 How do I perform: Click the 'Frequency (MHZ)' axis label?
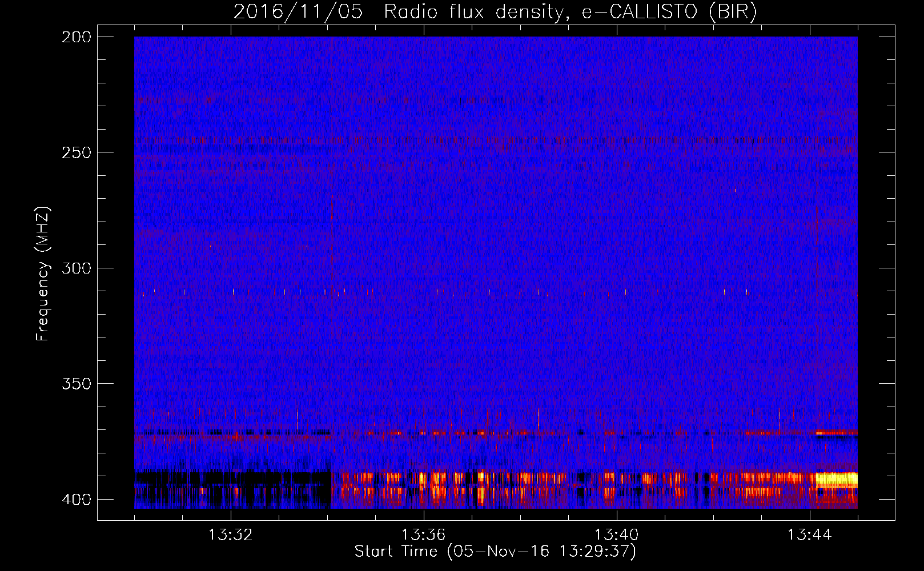(43, 274)
